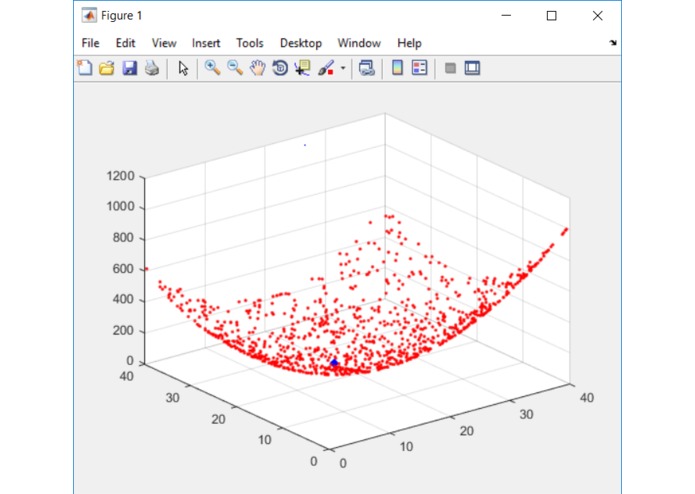This screenshot has width=695, height=494.
Task: Activate the Pan hand tool
Action: click(258, 68)
